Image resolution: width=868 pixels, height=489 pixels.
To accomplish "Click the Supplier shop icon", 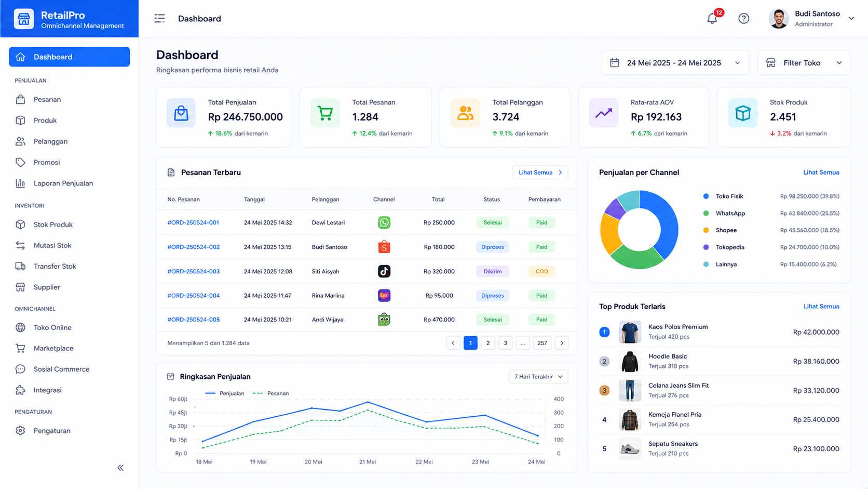I will (20, 287).
